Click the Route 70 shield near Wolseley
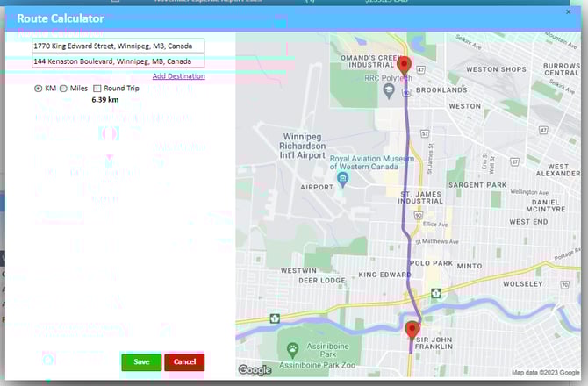Viewport: 588px width, 386px height. pos(565,285)
